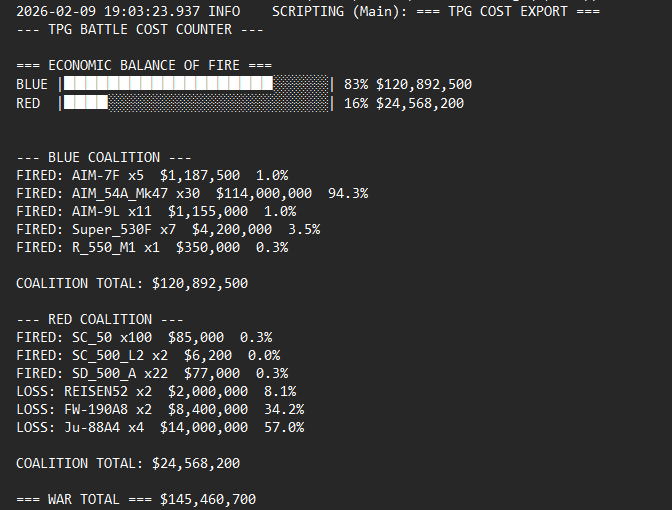Click the Blue COALITION TOTAL $120,892,500 line

132,283
